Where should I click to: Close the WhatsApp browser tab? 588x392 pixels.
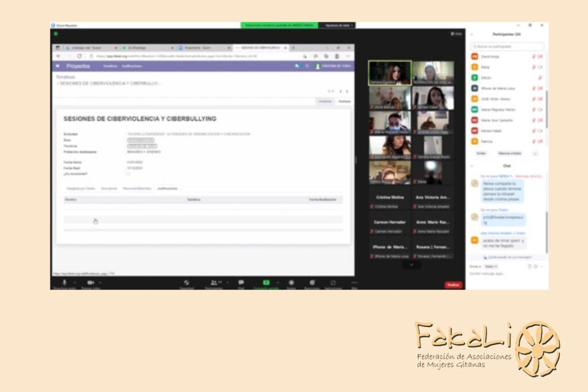(x=172, y=48)
